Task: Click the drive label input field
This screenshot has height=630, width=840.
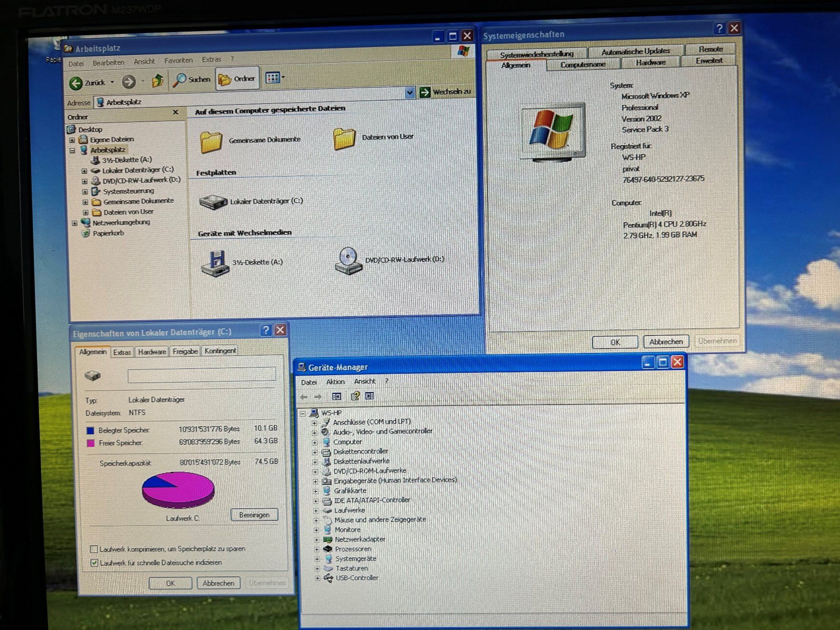Action: tap(202, 375)
